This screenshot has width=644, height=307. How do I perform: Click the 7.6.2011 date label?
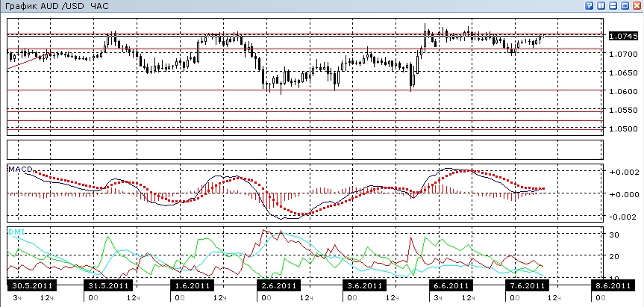pos(527,285)
